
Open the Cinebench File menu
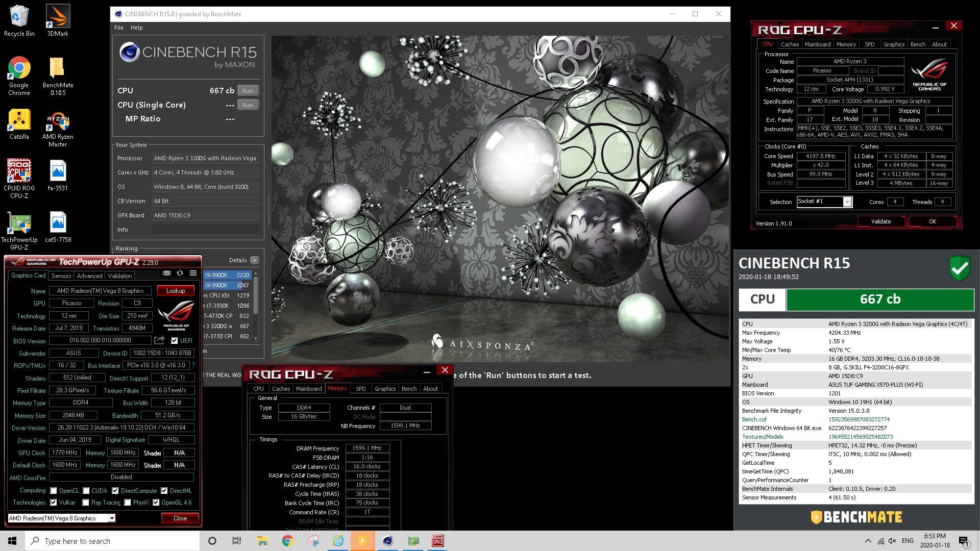[119, 28]
